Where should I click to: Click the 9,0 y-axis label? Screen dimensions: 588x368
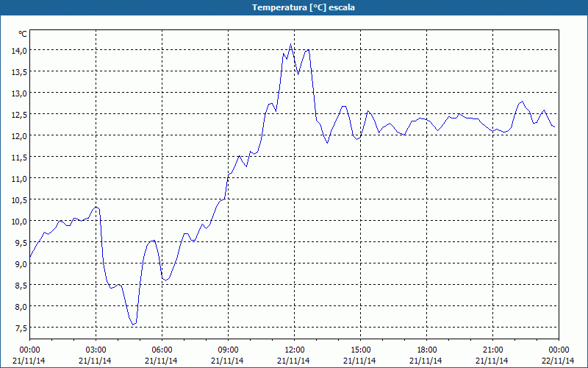click(21, 264)
